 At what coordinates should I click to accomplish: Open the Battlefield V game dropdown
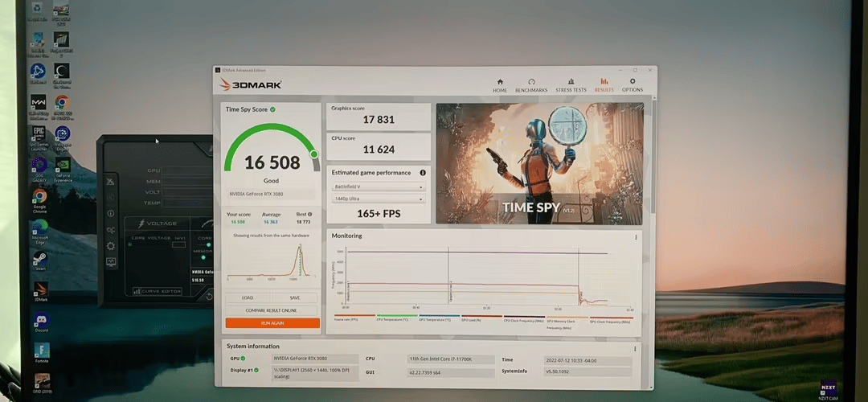coord(379,187)
